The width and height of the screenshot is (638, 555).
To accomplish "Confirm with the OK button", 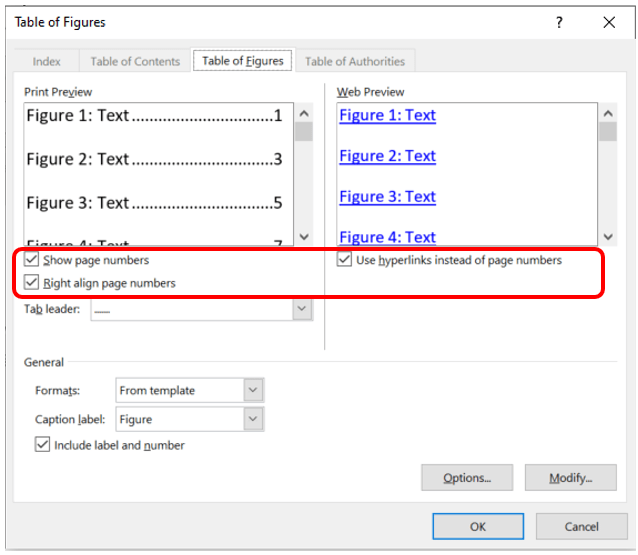I will click(478, 526).
